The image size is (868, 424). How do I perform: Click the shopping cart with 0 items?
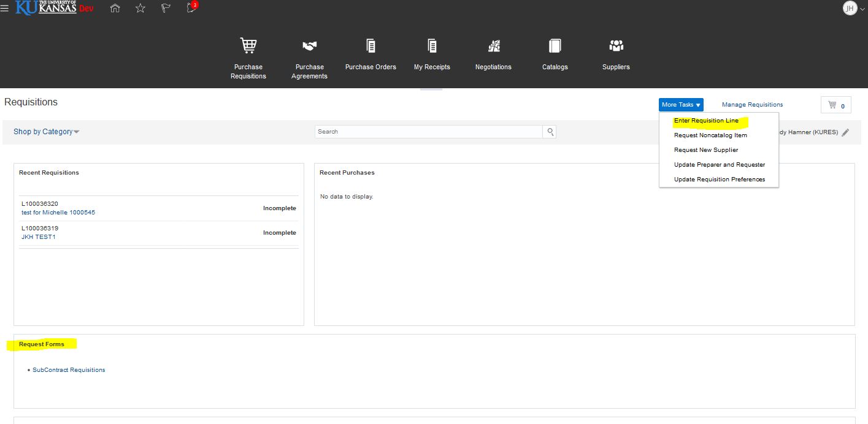[x=836, y=105]
